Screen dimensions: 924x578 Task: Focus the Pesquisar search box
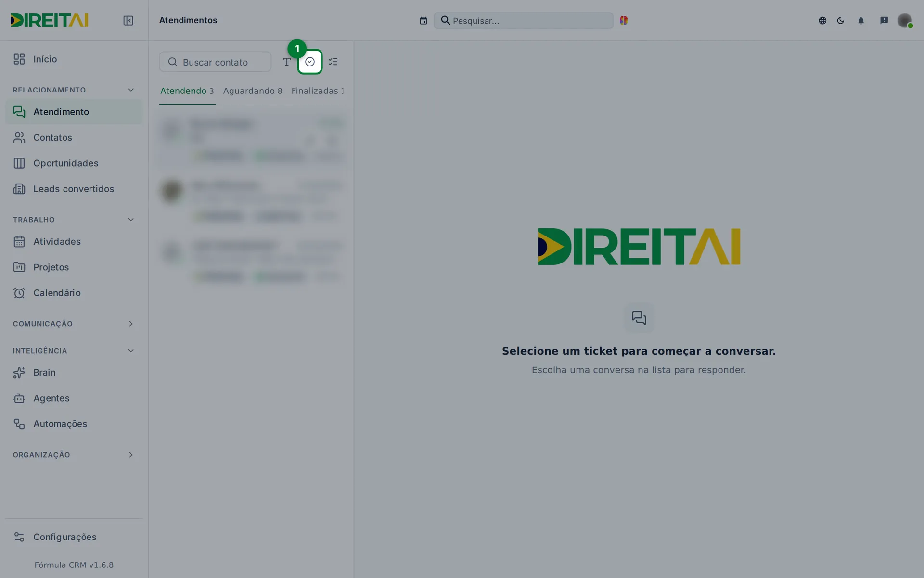coord(524,21)
